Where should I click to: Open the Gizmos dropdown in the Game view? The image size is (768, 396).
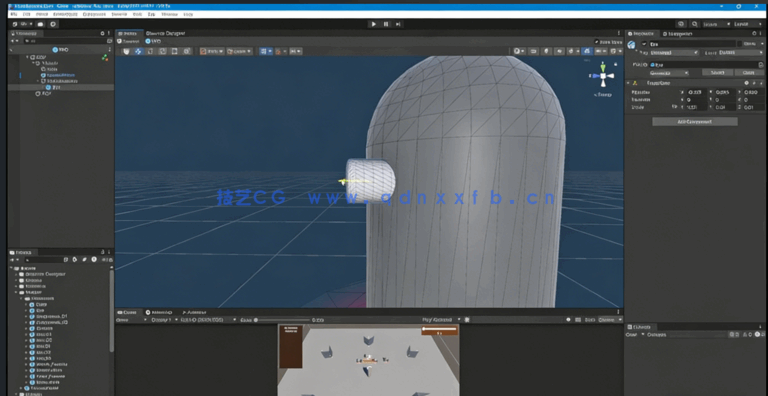click(x=609, y=320)
